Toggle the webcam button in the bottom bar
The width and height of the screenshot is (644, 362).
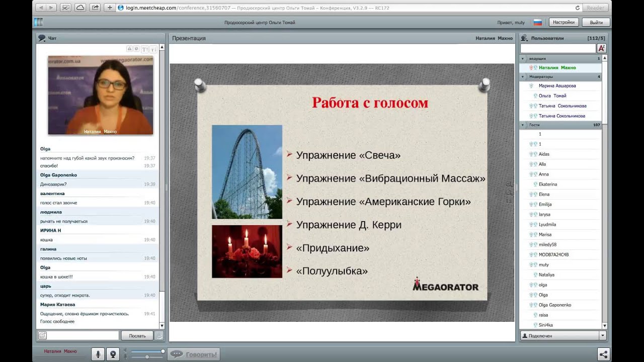click(x=113, y=354)
